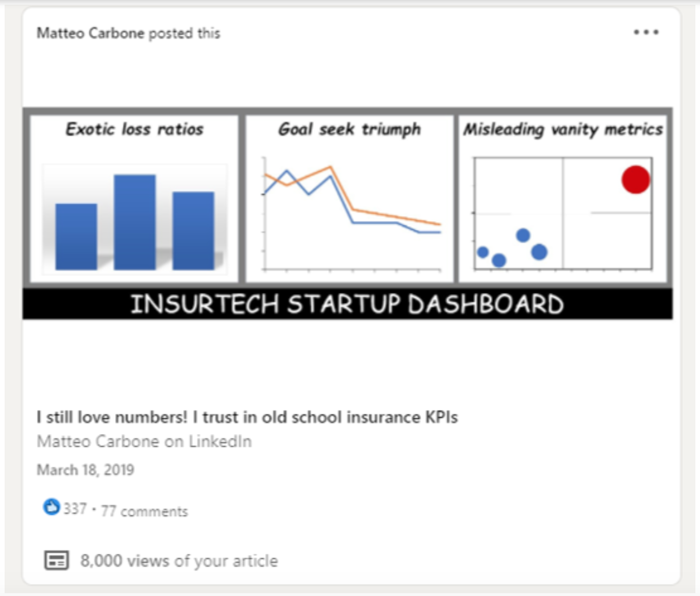This screenshot has width=700, height=596.
Task: Click the largest blue dot in the scatter chart
Action: 539,252
